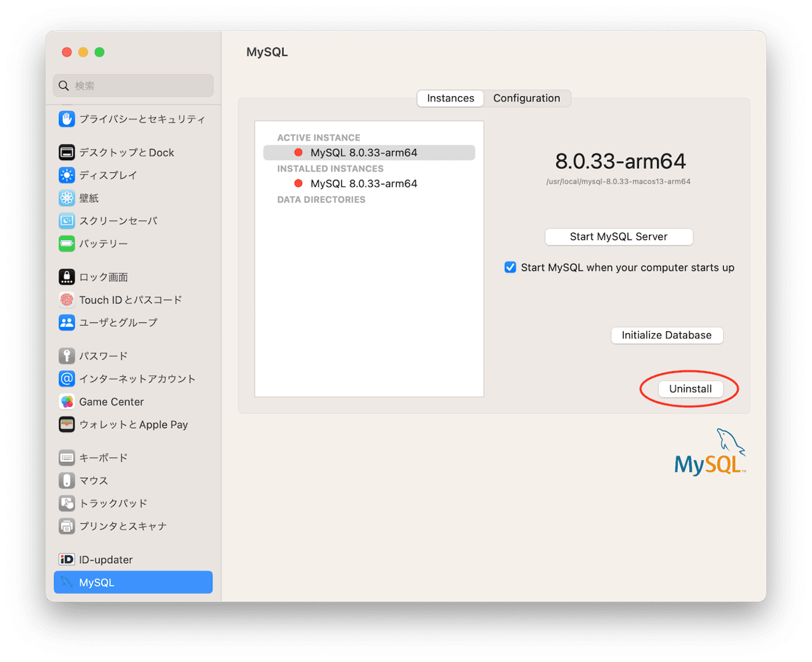
Task: Select the ディスプレイ sun icon
Action: (67, 175)
